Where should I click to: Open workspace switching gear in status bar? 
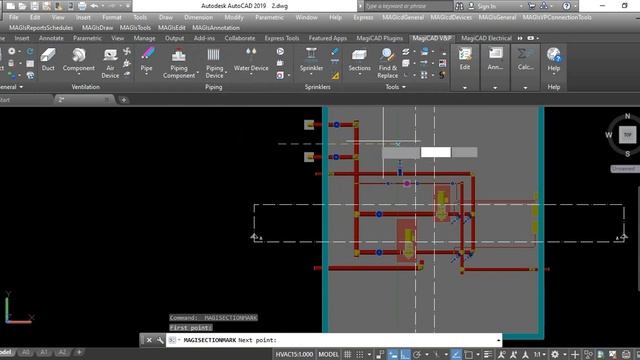pos(555,354)
